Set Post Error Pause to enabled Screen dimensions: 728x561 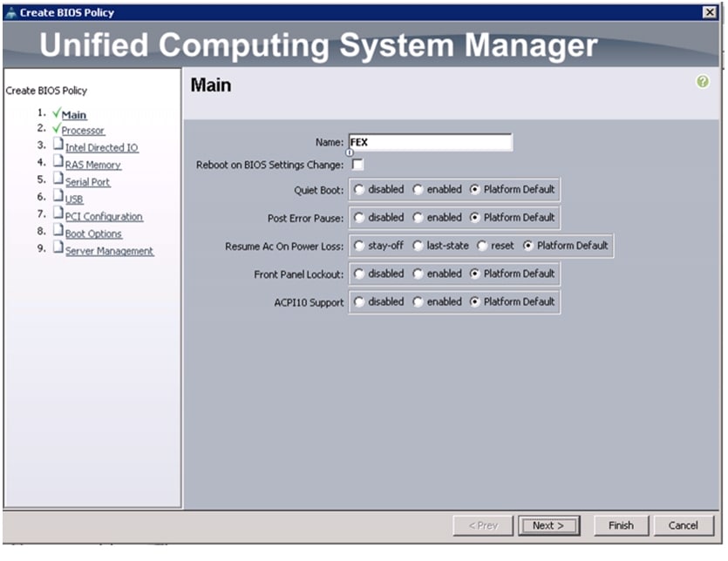[x=418, y=218]
